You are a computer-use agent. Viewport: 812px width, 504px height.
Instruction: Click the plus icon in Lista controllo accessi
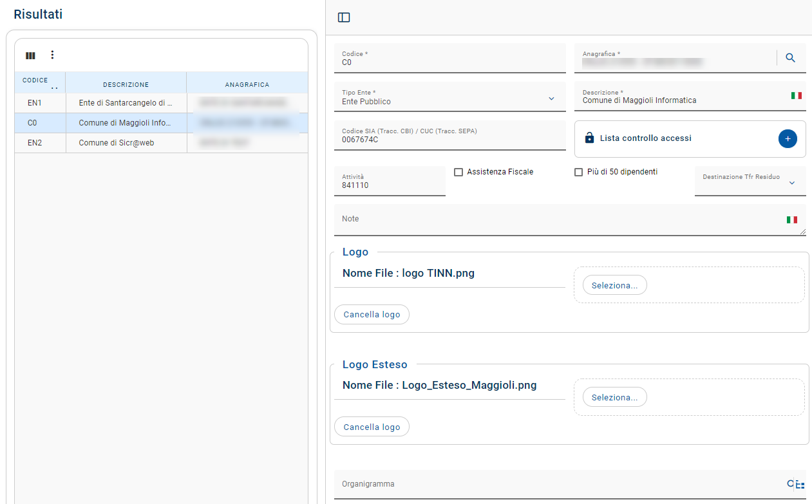788,138
